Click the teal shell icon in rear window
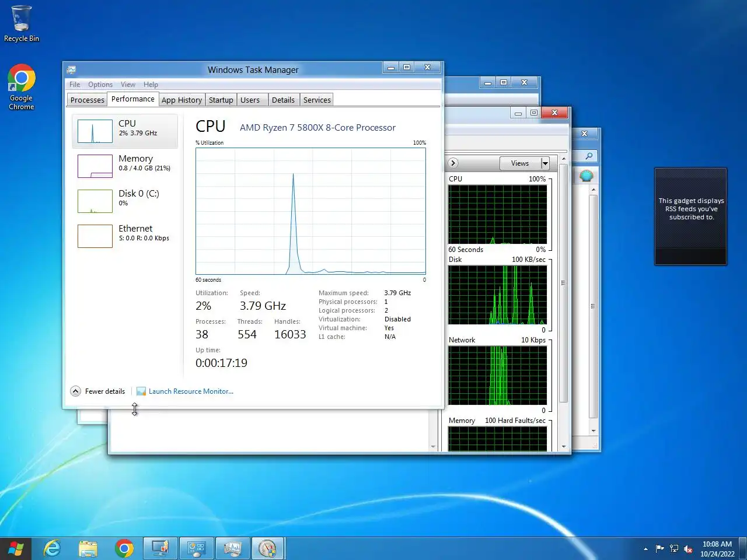 (x=587, y=176)
